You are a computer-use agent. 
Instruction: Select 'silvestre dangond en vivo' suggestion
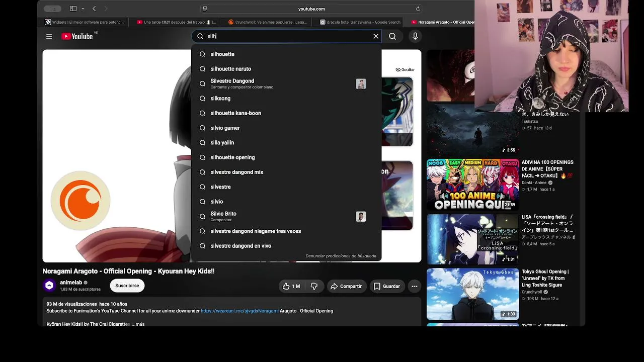[x=286, y=246]
